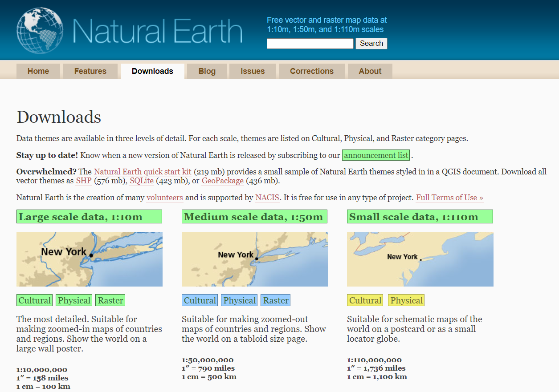Download all vector themes as SHP
This screenshot has height=392, width=559.
point(83,181)
